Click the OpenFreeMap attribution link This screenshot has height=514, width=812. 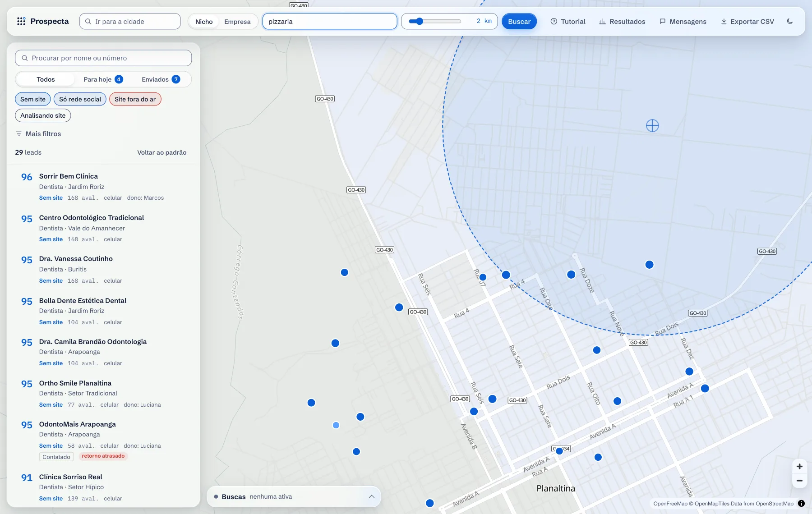point(670,504)
